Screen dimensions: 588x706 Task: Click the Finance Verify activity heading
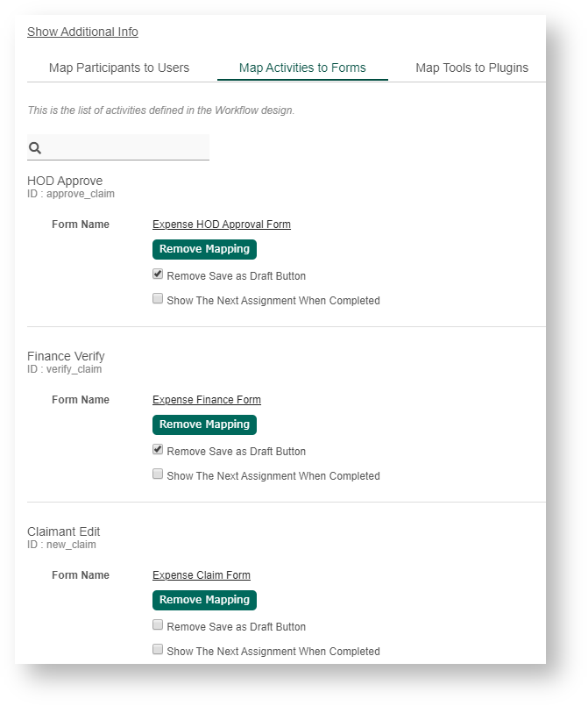click(x=66, y=356)
